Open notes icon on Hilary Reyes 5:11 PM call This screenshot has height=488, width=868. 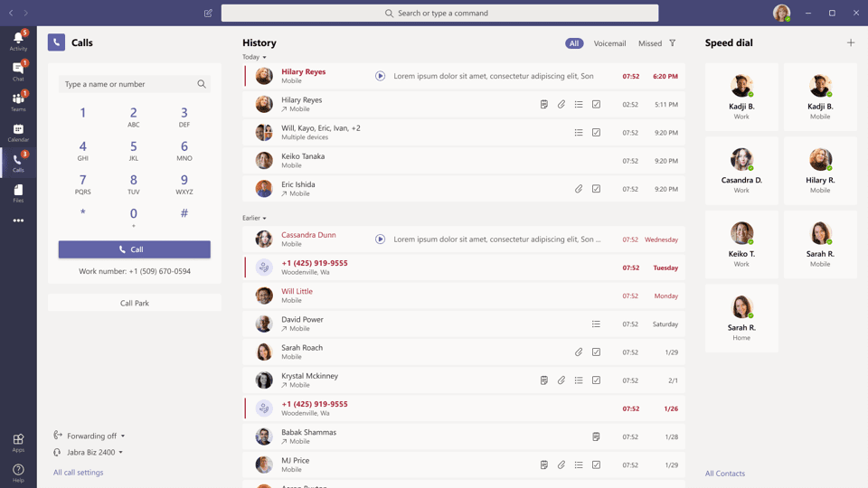tap(544, 104)
